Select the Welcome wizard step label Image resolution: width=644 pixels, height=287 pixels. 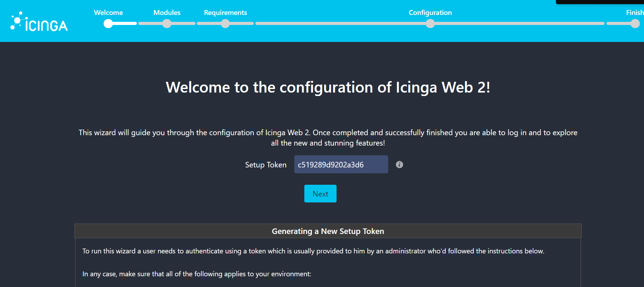point(108,13)
